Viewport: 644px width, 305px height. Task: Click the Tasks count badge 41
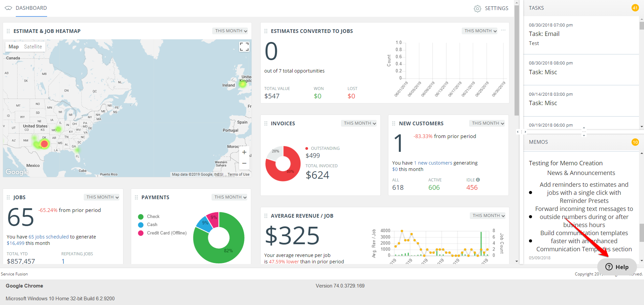[x=635, y=8]
